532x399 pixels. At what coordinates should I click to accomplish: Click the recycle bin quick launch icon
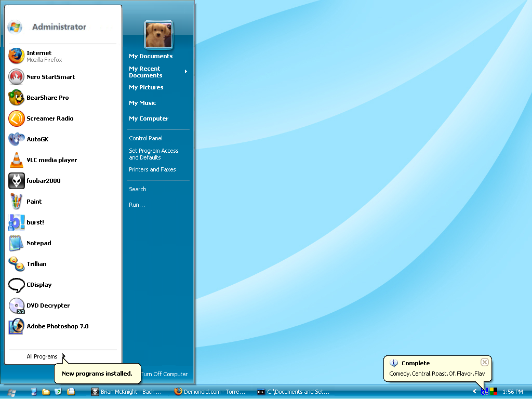coord(58,392)
